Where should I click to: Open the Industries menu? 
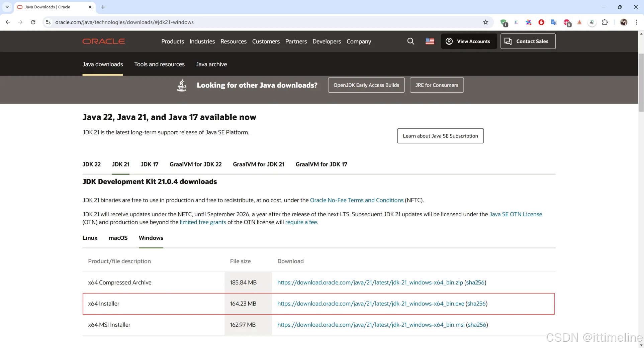202,41
